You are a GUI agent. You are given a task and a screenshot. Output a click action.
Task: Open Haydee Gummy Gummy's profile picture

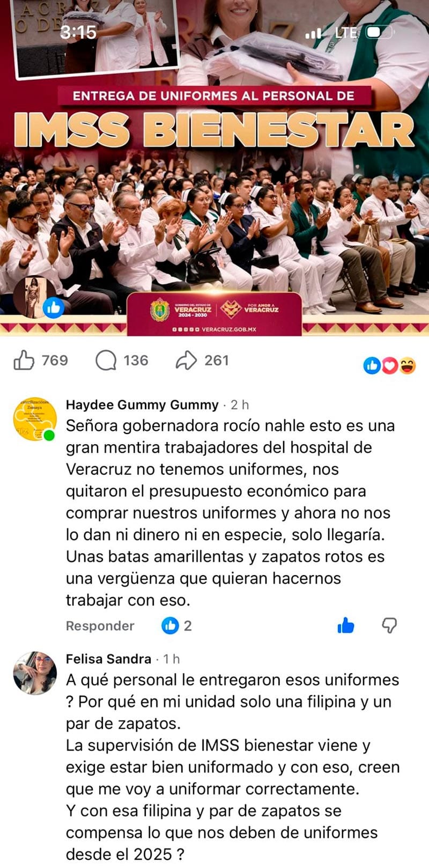pos(34,419)
